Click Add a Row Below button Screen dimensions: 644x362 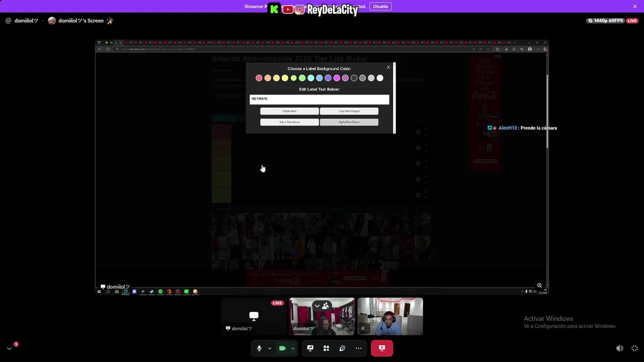click(349, 122)
